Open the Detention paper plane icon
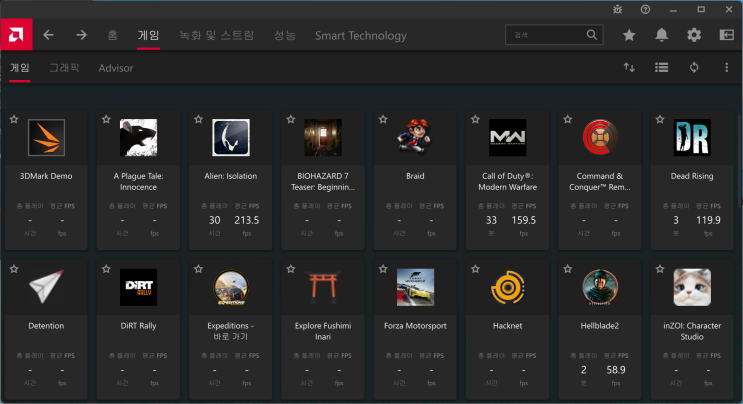The image size is (743, 404). point(46,287)
